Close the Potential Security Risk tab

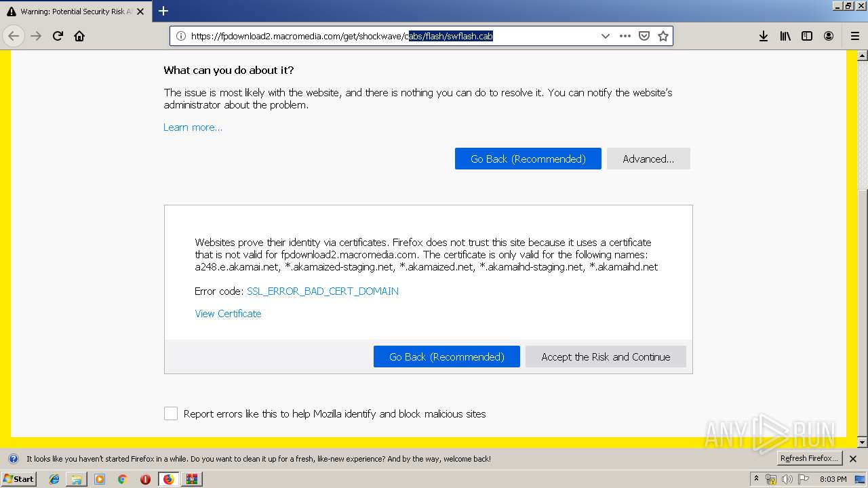tap(140, 12)
